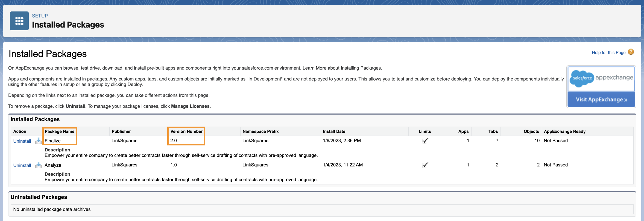The height and width of the screenshot is (221, 644).
Task: Click the Help question mark icon
Action: (x=631, y=52)
